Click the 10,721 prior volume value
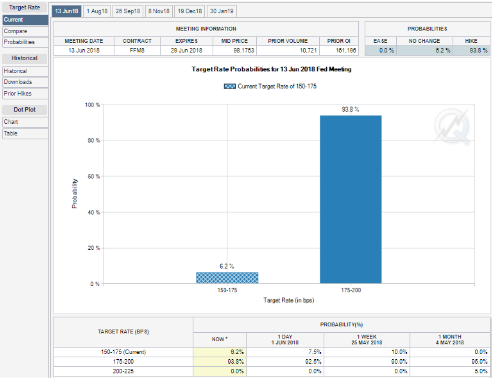Viewport: 492px width, 378px height. point(308,51)
